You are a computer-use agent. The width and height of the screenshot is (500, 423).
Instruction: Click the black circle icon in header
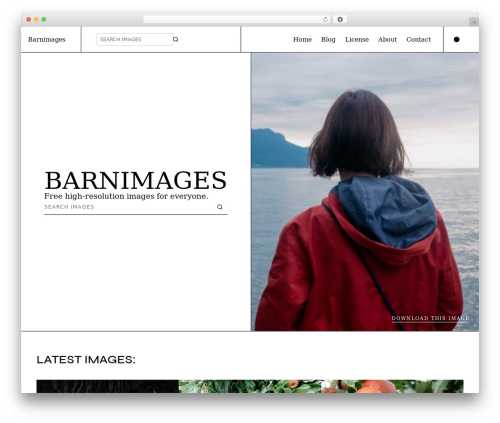click(x=457, y=39)
